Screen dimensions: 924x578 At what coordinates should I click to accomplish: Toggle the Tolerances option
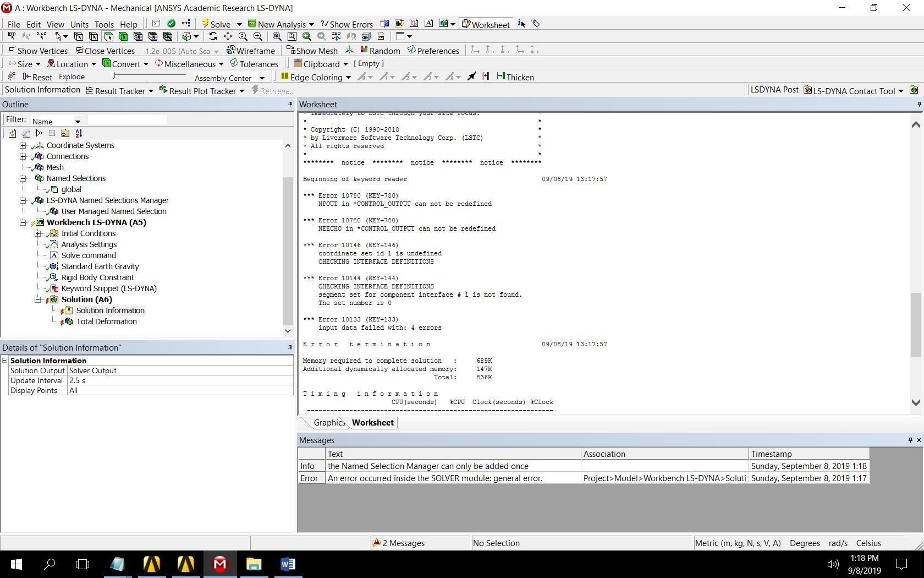[x=254, y=64]
